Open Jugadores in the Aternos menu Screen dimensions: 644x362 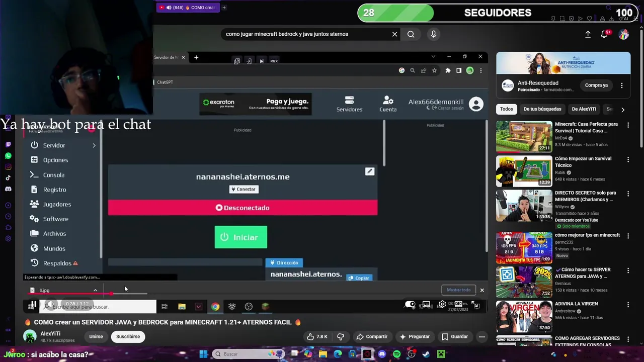pos(57,204)
